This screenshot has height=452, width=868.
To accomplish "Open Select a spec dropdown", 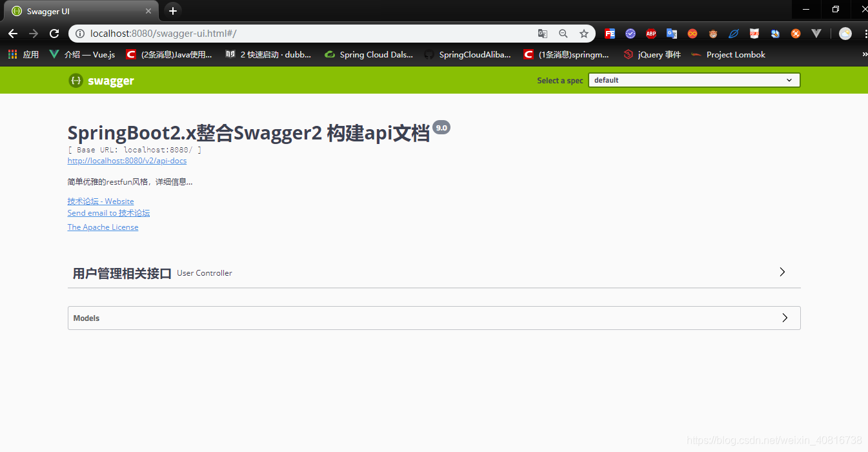I will 694,80.
